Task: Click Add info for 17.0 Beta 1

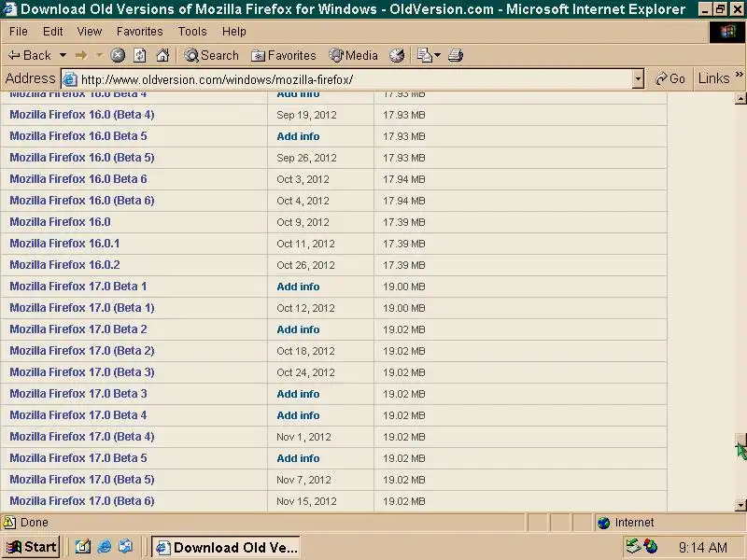Action: pos(298,287)
